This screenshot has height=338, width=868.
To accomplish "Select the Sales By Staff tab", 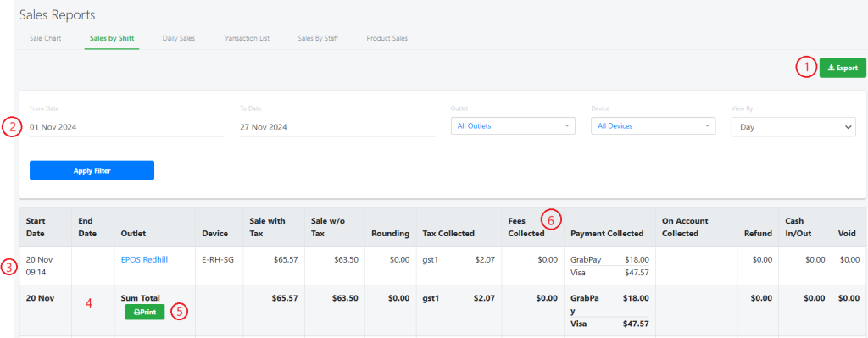I will point(318,38).
